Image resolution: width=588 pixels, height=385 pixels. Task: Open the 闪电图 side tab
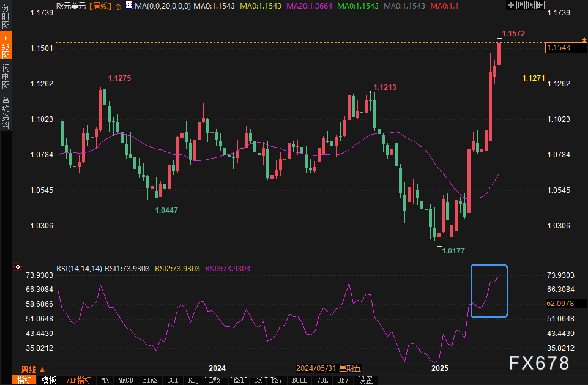(x=6, y=76)
